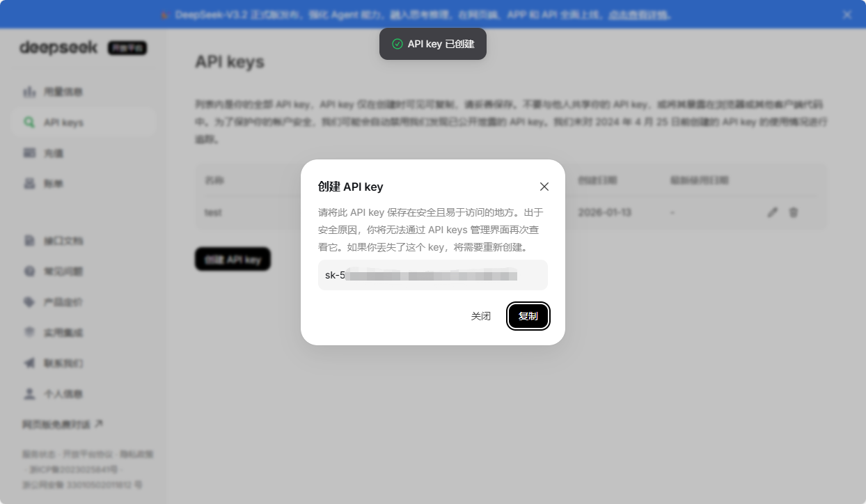
Task: Open the 点击查看详情 link in the banner
Action: pyautogui.click(x=638, y=15)
